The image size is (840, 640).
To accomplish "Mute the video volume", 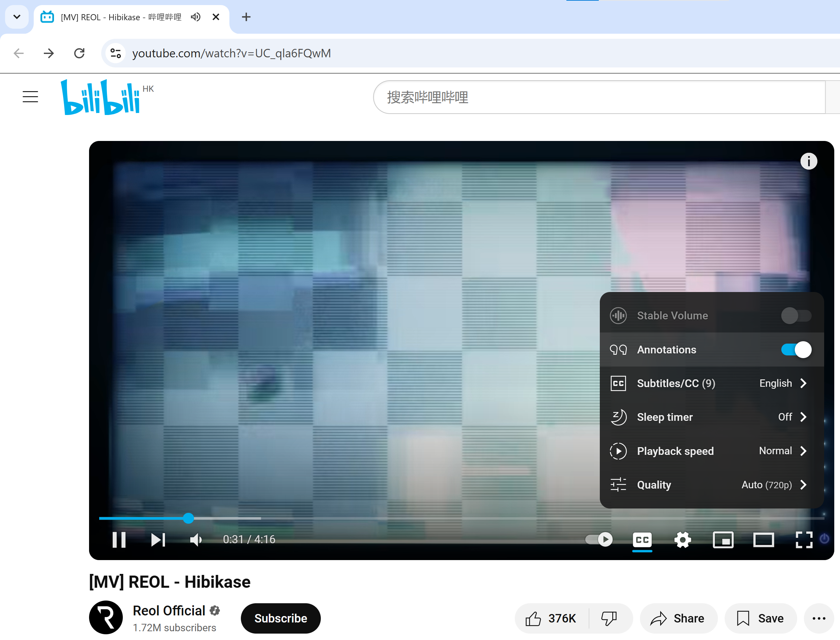I will (x=196, y=540).
